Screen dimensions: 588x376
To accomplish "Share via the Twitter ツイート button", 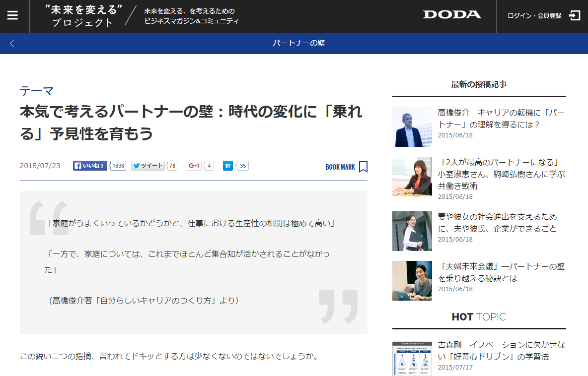I will (x=147, y=166).
